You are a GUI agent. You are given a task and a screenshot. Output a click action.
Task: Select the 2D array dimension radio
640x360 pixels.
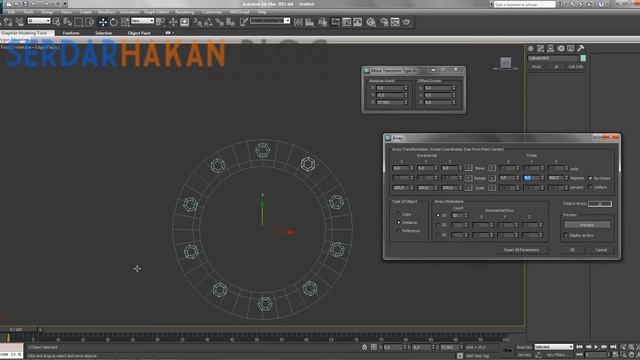[x=438, y=225]
